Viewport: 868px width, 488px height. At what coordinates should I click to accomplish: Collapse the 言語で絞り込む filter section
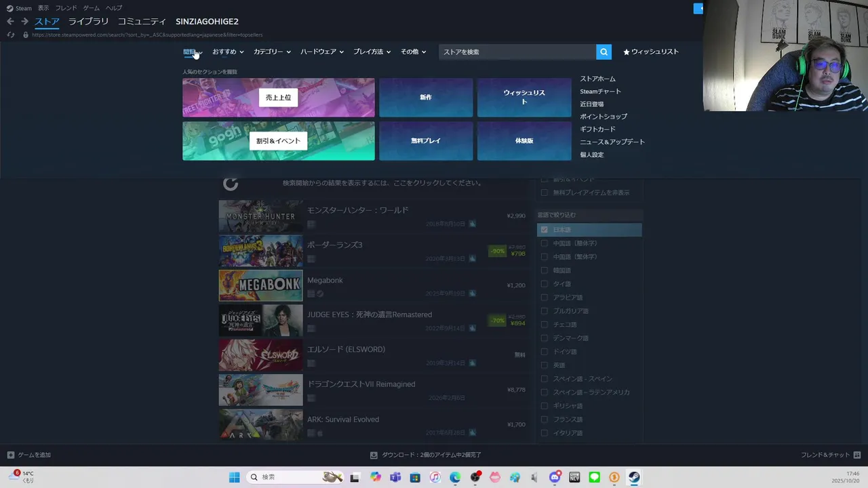[589, 215]
